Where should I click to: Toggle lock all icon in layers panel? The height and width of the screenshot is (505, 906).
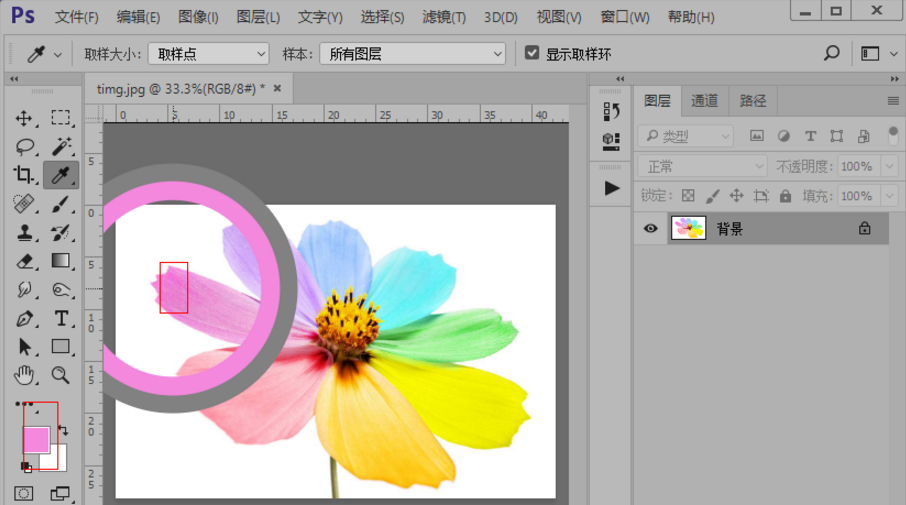coord(785,196)
